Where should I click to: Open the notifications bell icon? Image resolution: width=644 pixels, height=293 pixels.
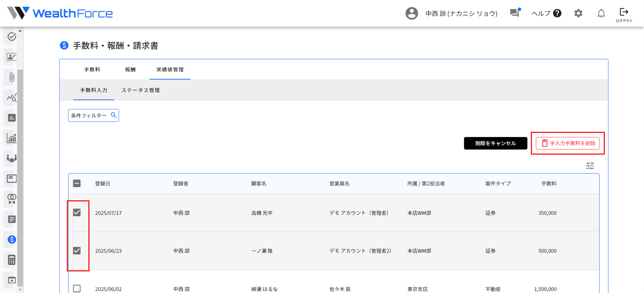click(601, 13)
